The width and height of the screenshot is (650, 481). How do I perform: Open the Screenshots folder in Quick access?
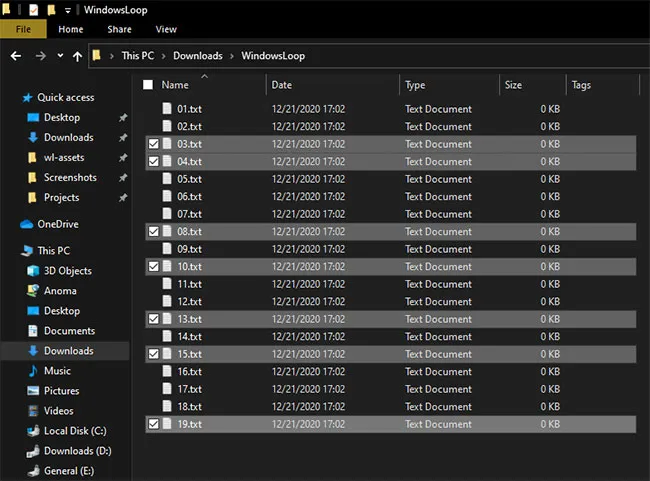(69, 177)
